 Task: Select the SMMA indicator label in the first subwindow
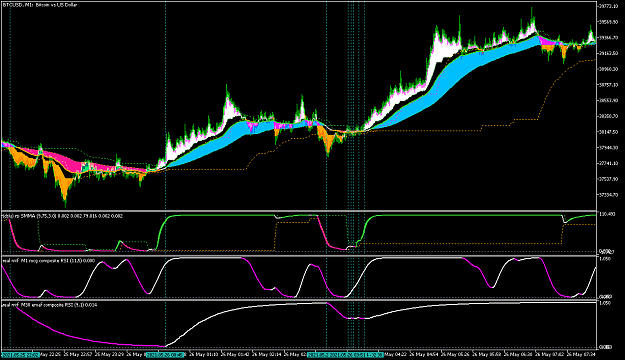tap(63, 216)
